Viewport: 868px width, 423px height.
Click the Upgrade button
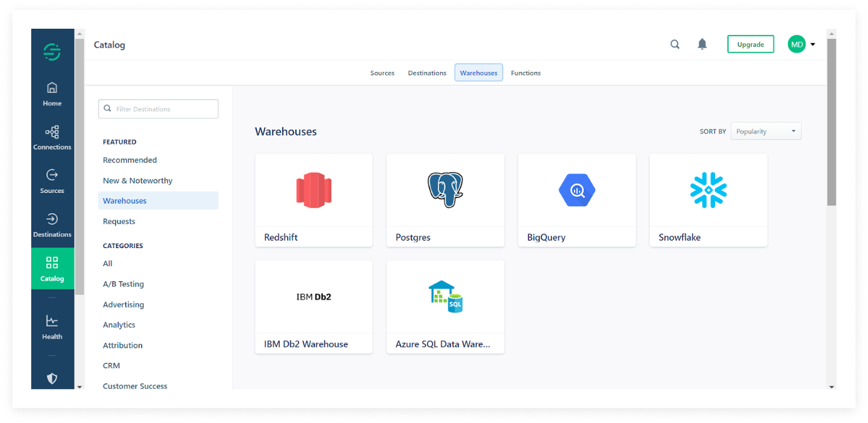pyautogui.click(x=751, y=44)
